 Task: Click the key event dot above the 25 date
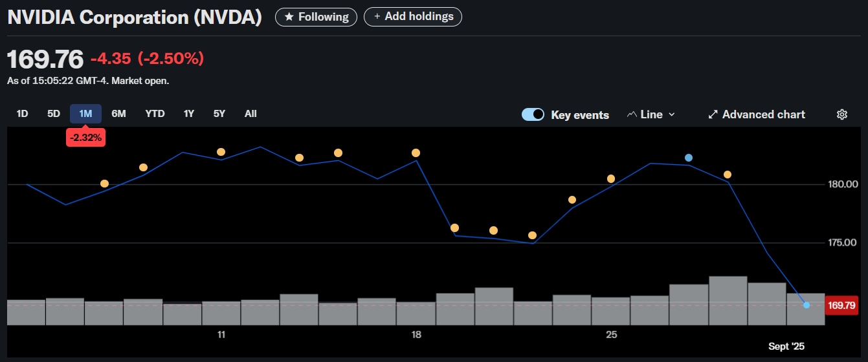[610, 179]
